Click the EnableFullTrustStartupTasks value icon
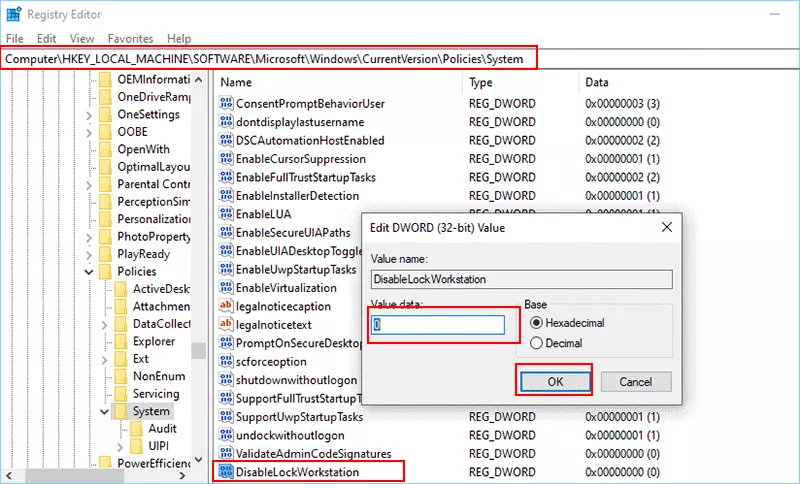800x484 pixels. 226,177
